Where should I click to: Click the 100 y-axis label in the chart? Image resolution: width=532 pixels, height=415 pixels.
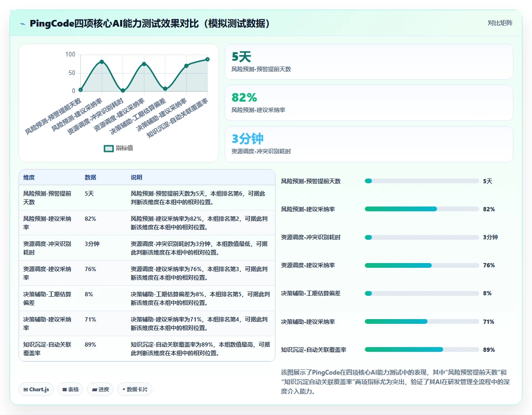point(70,54)
